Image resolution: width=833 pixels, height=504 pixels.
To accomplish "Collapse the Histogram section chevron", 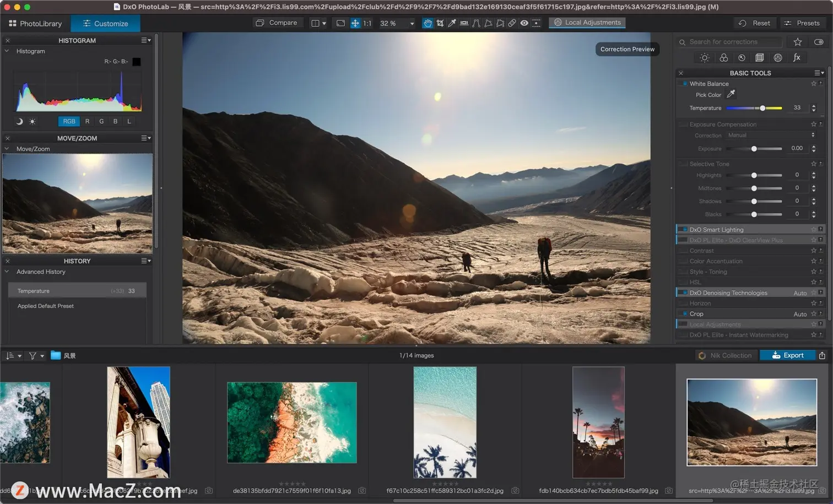I will coord(7,51).
